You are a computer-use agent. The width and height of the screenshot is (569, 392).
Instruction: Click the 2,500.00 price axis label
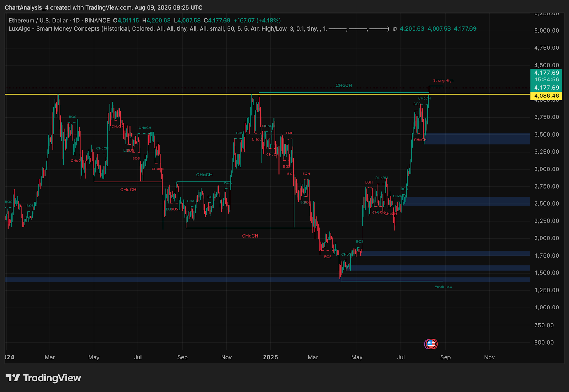[x=546, y=203]
